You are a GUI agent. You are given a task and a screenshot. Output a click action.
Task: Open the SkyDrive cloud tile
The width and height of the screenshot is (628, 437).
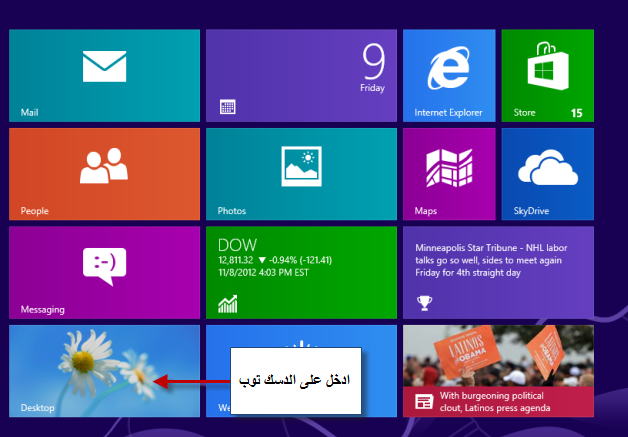pos(547,173)
